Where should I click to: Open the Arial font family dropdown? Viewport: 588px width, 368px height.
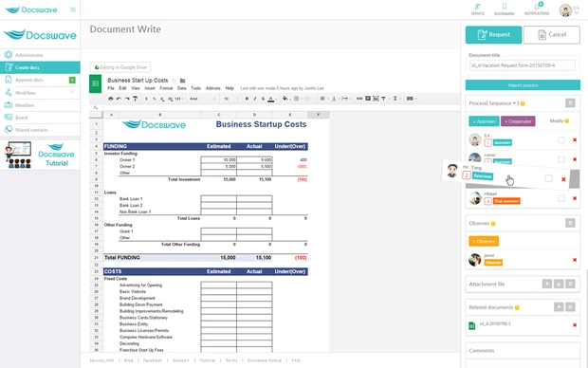click(x=203, y=99)
